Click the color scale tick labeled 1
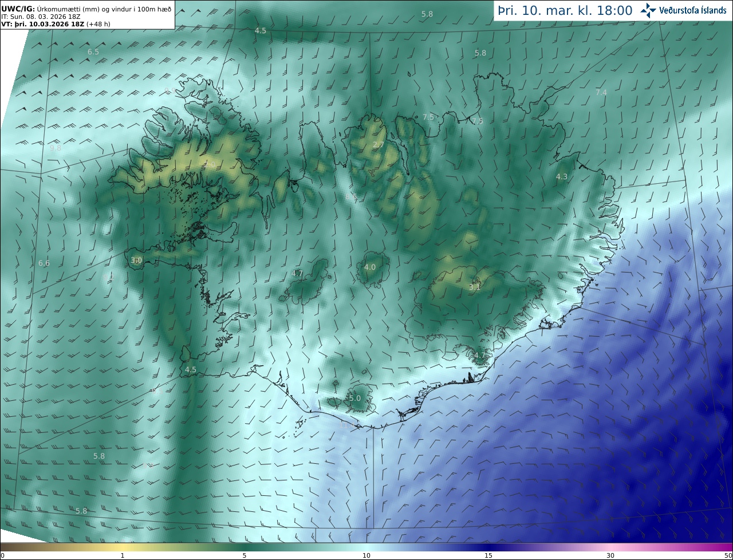This screenshot has height=560, width=733. tap(122, 555)
